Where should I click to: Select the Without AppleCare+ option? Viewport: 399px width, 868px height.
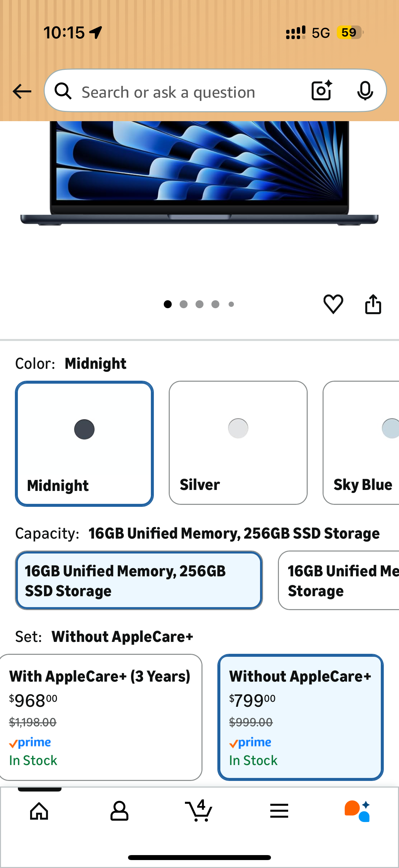[300, 717]
